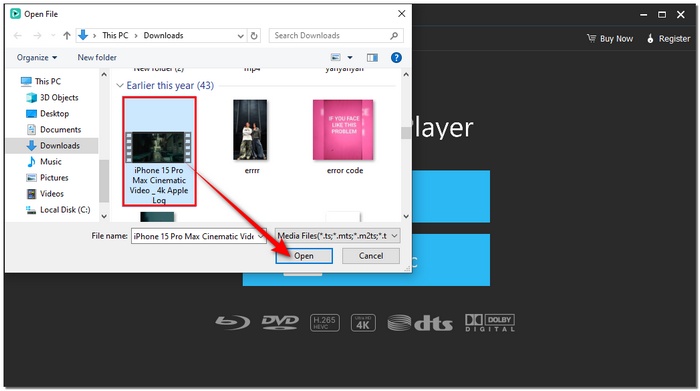Click the File name input field

(194, 236)
